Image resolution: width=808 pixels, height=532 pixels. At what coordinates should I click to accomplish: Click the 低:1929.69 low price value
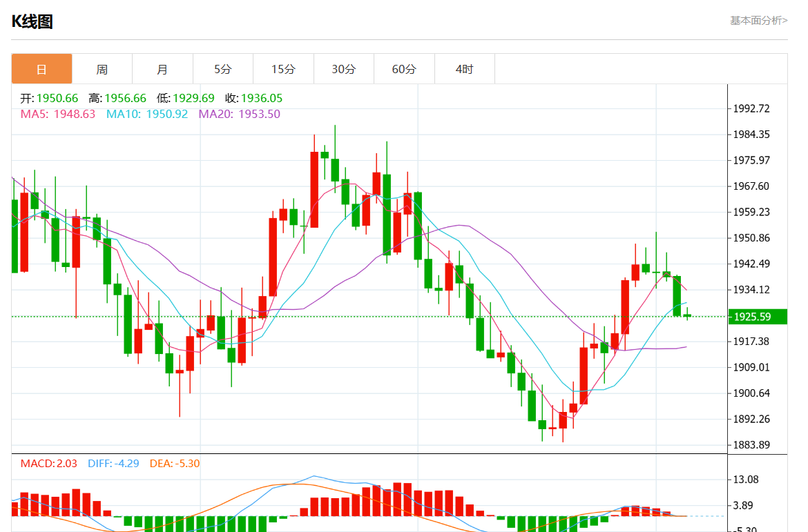pos(185,98)
